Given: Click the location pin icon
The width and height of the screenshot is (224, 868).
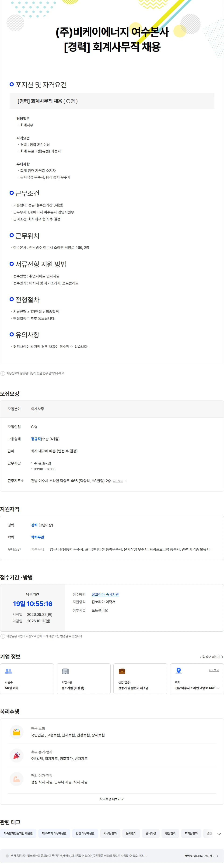Looking at the screenshot, I should (x=179, y=671).
